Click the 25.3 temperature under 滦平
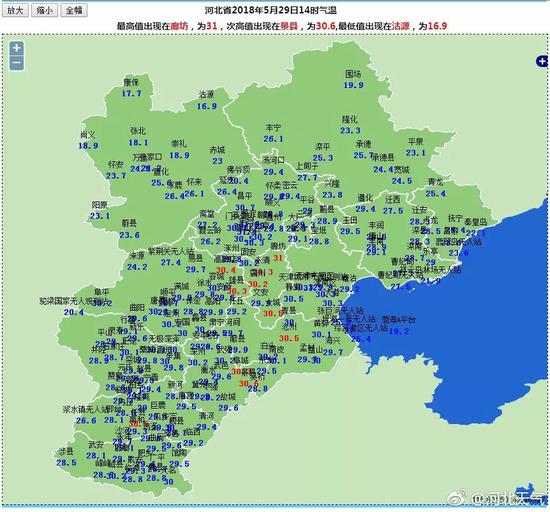Screen dimensions: 550x512 pyautogui.click(x=323, y=158)
